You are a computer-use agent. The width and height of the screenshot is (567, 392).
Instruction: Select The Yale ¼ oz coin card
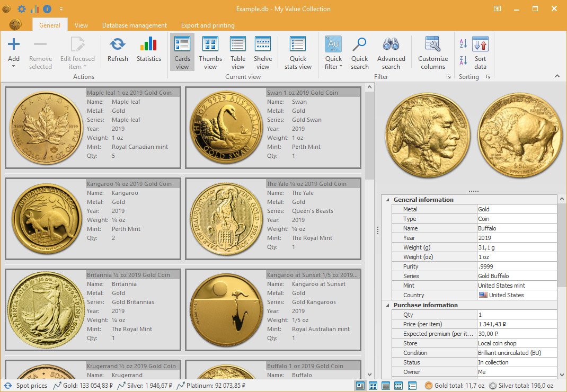point(273,218)
